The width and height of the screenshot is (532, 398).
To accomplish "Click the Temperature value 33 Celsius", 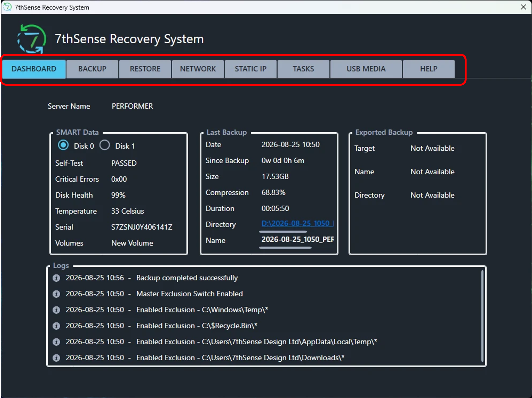I will 127,211.
